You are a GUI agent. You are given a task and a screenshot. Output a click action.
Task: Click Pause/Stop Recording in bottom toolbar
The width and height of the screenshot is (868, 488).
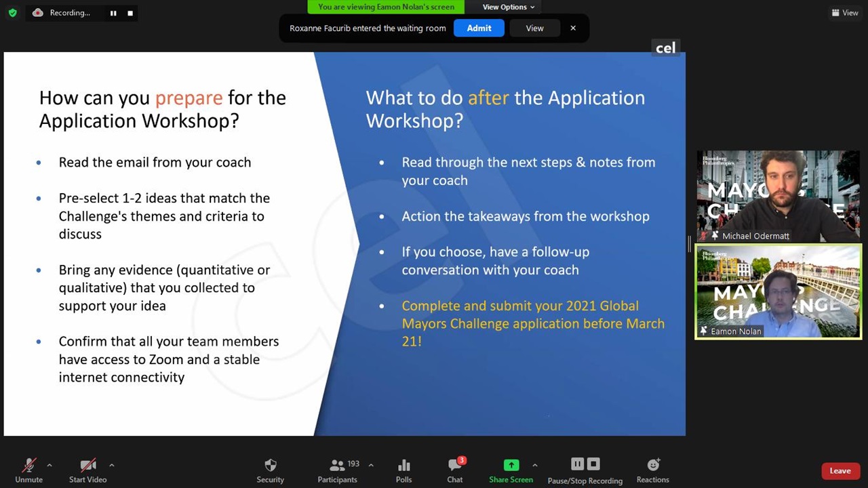tap(585, 465)
